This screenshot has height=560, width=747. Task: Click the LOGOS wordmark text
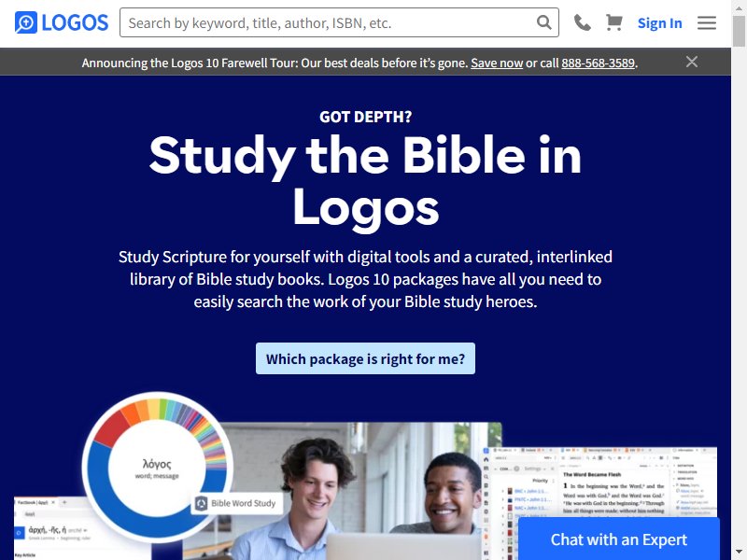[x=75, y=22]
